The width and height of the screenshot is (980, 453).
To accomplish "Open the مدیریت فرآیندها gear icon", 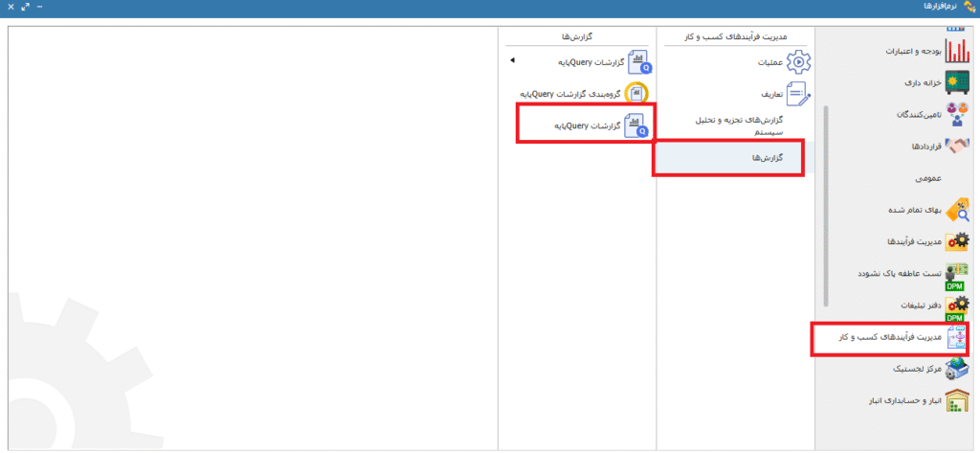I will (x=956, y=241).
